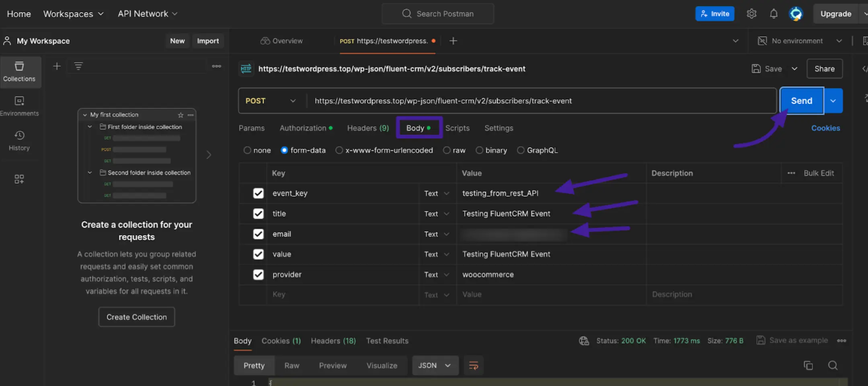The image size is (868, 386).
Task: Click the Send button
Action: 802,101
